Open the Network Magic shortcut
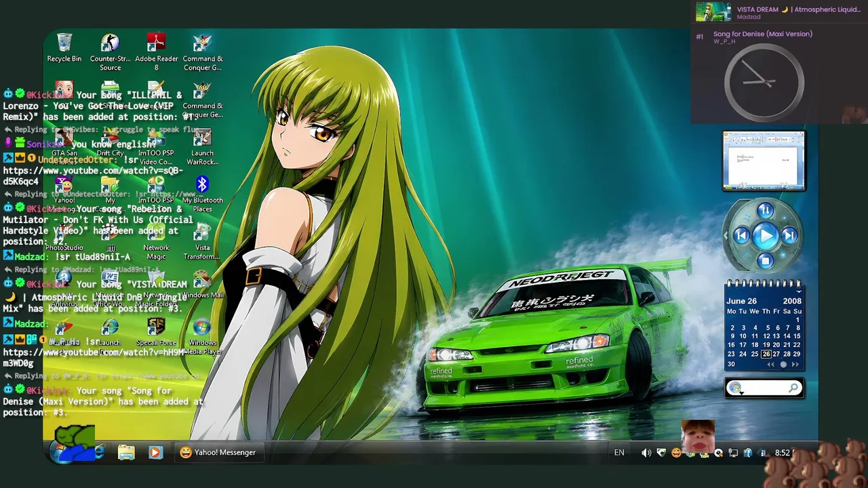Image resolution: width=868 pixels, height=488 pixels. [x=156, y=241]
